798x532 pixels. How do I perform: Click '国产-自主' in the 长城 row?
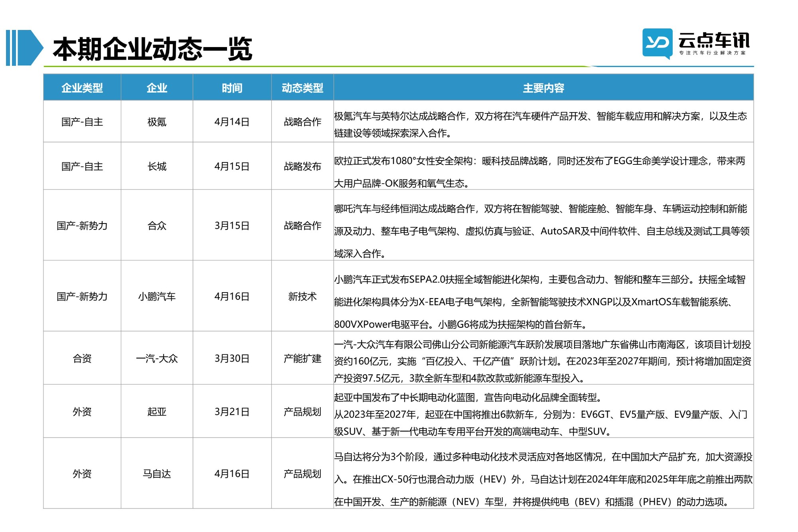pyautogui.click(x=82, y=166)
